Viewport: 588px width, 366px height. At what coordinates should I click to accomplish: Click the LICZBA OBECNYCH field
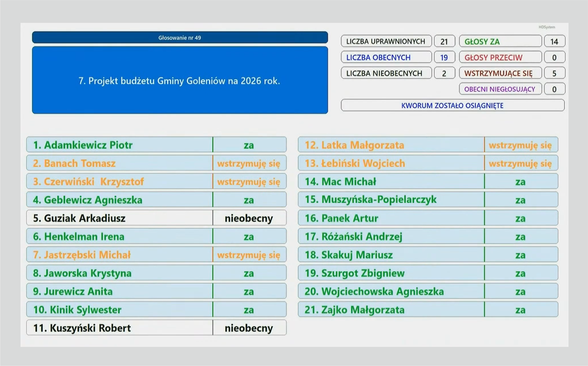(x=386, y=57)
